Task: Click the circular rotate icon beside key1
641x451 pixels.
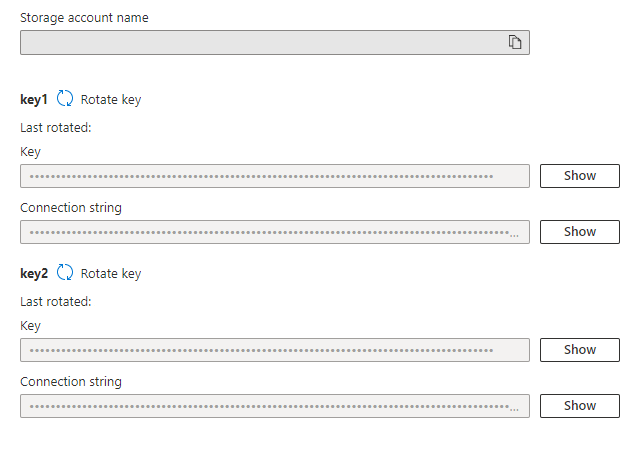Action: [65, 98]
